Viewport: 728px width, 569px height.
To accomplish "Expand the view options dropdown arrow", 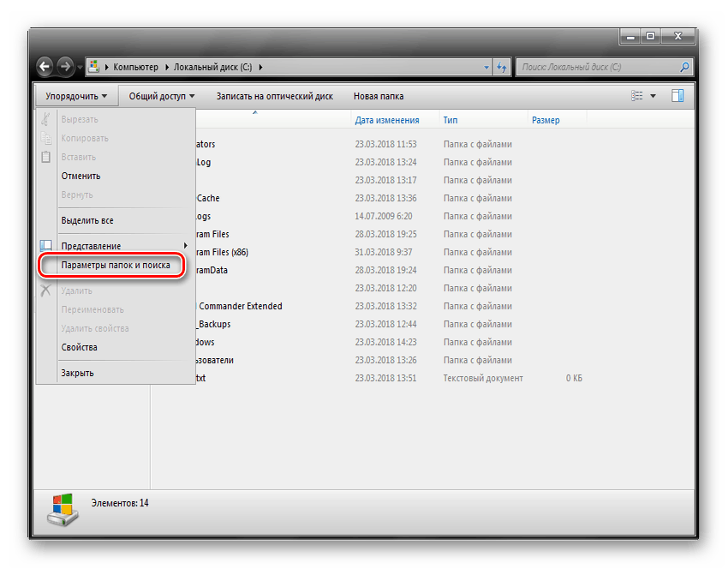I will point(653,96).
